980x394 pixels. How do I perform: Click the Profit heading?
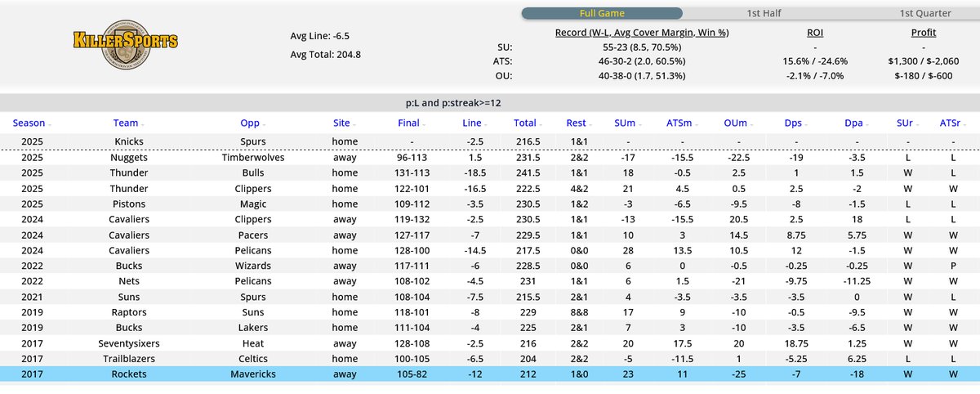coord(924,33)
